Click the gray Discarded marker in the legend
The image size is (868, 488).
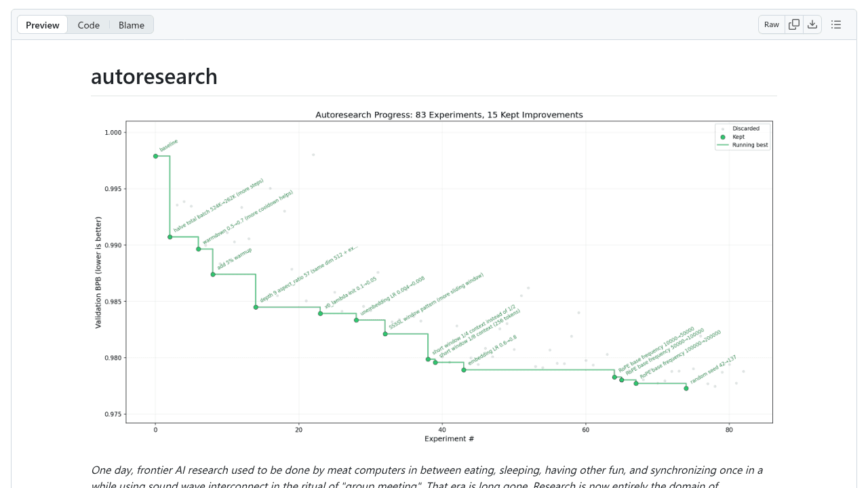click(724, 128)
